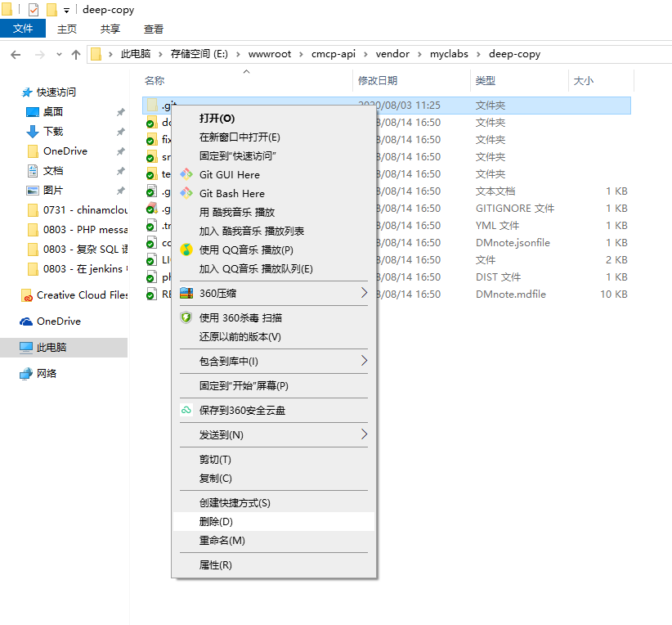The height and width of the screenshot is (625, 672).
Task: Open the quick access toolbar customize dropdown
Action: (66, 11)
